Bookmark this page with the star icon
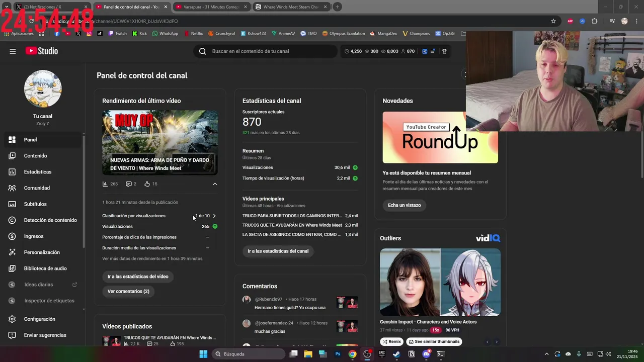Image resolution: width=644 pixels, height=362 pixels. click(x=553, y=21)
